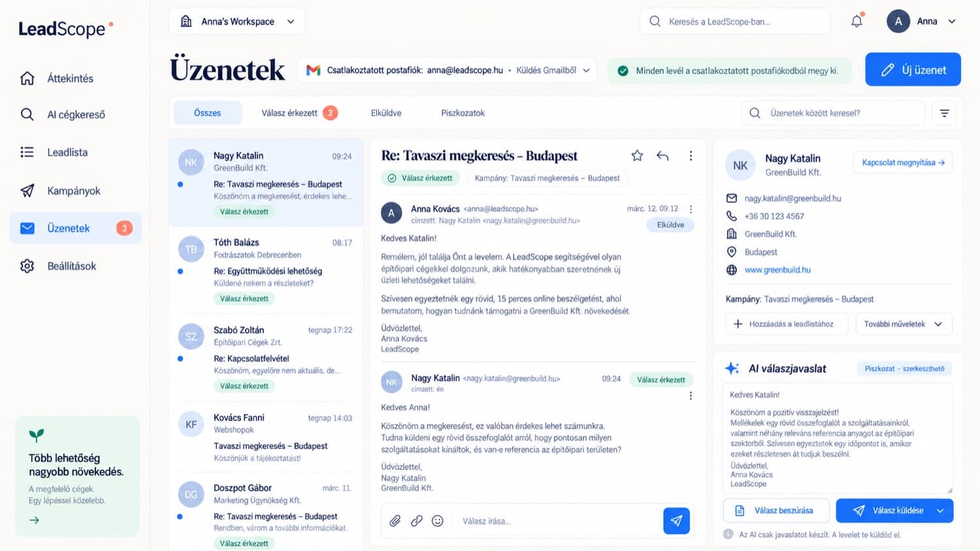Click the AI sparkle icon in válaszjavaslat
The image size is (980, 551).
(x=732, y=368)
